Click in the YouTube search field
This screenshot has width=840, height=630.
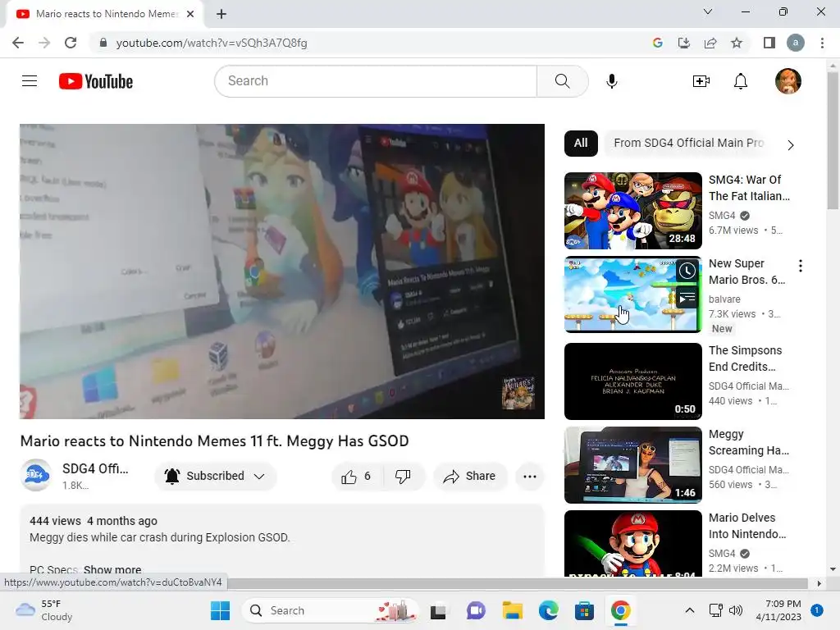coord(376,81)
